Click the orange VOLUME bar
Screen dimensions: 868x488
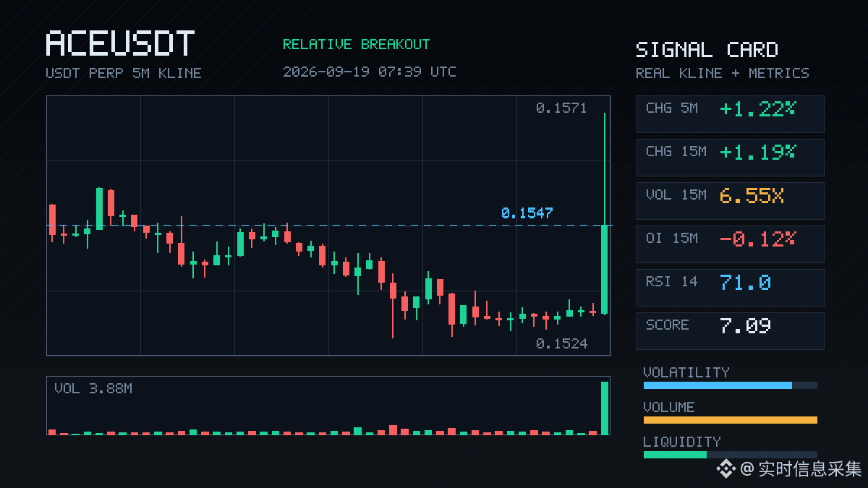[x=730, y=420]
